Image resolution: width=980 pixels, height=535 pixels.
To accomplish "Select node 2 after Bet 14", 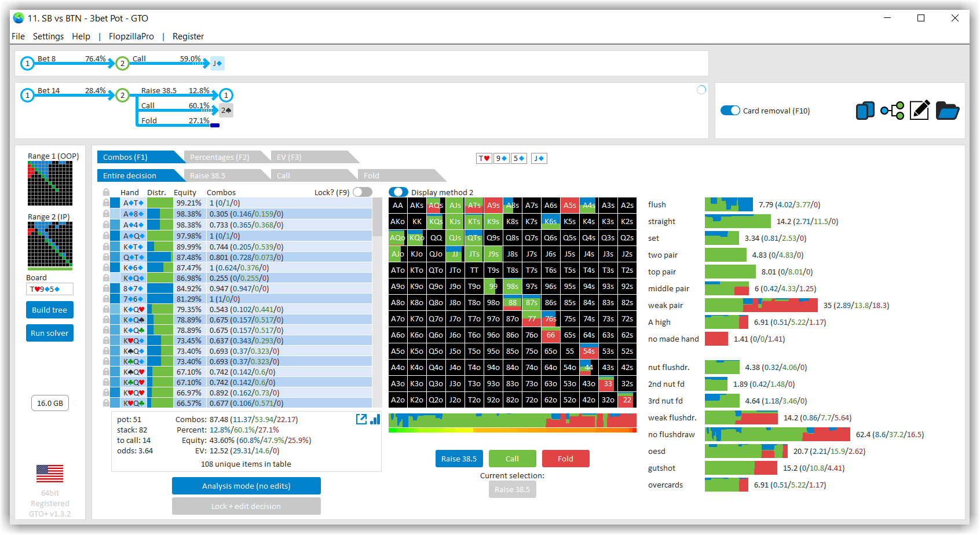I will click(122, 95).
